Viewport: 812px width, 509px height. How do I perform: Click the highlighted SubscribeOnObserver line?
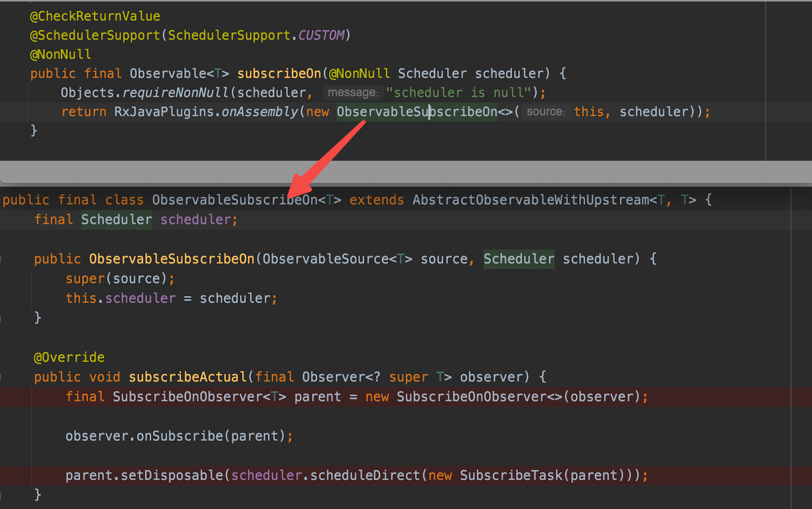click(x=355, y=396)
